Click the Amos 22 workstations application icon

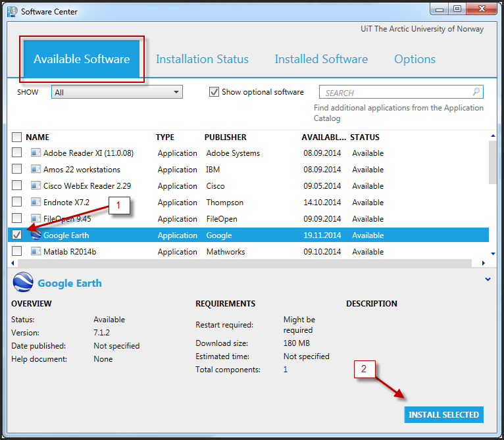tap(36, 170)
